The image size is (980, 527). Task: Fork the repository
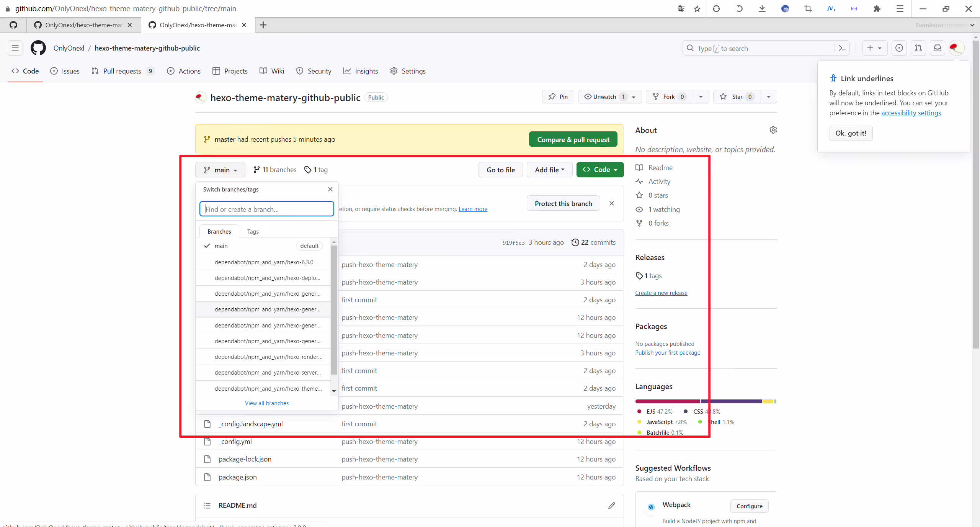point(669,97)
